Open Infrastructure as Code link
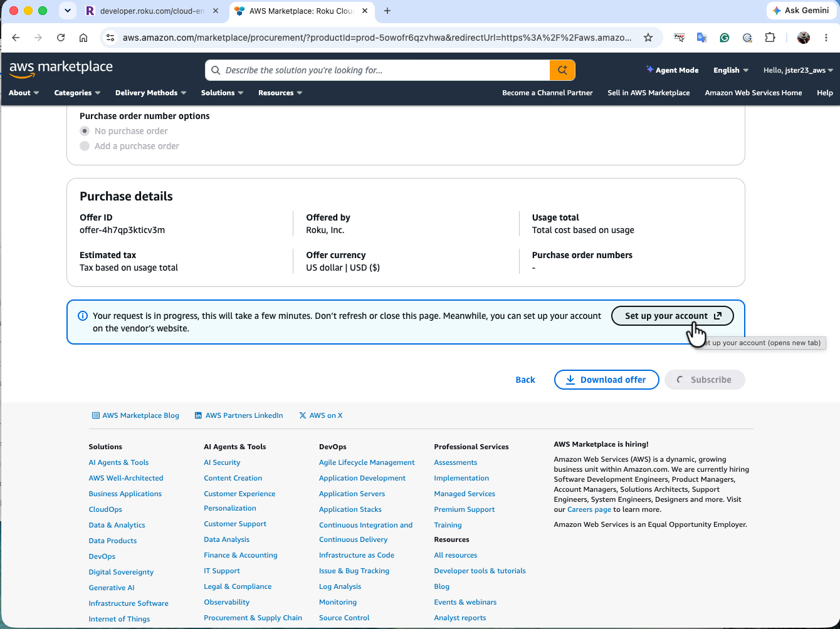The height and width of the screenshot is (629, 840). tap(357, 555)
